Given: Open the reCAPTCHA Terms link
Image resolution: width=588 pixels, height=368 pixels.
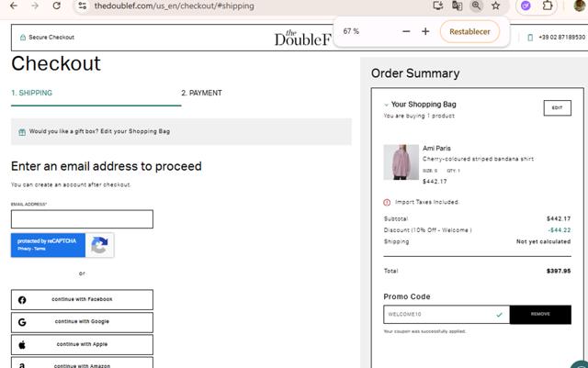Looking at the screenshot, I should pos(40,249).
